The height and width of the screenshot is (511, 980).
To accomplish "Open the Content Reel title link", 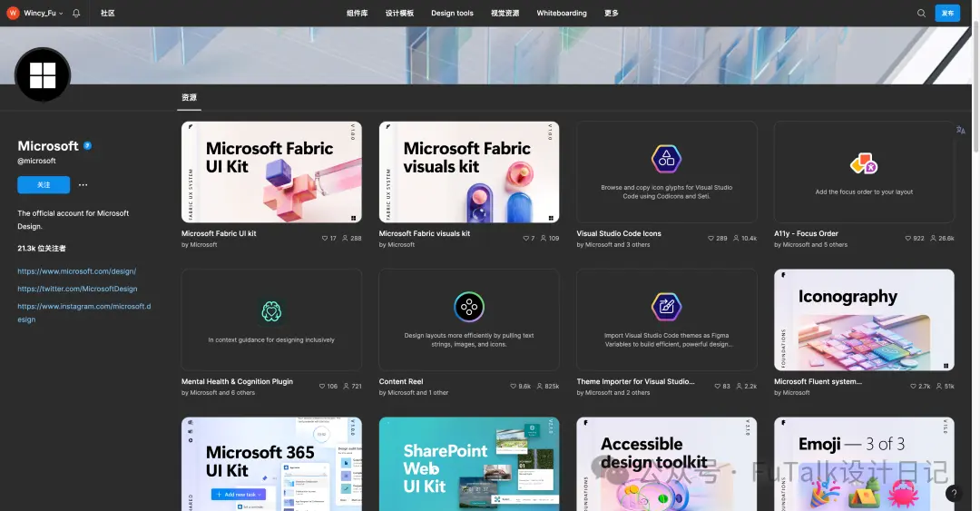I will pyautogui.click(x=401, y=381).
